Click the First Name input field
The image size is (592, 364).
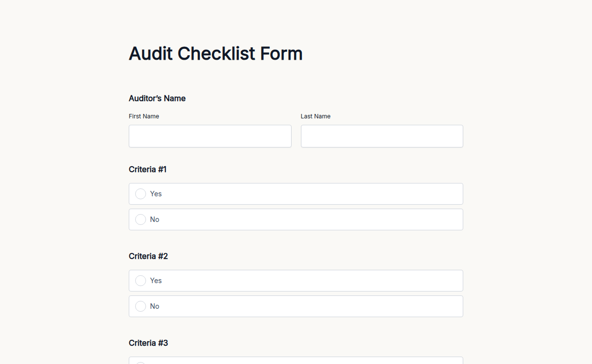click(210, 136)
